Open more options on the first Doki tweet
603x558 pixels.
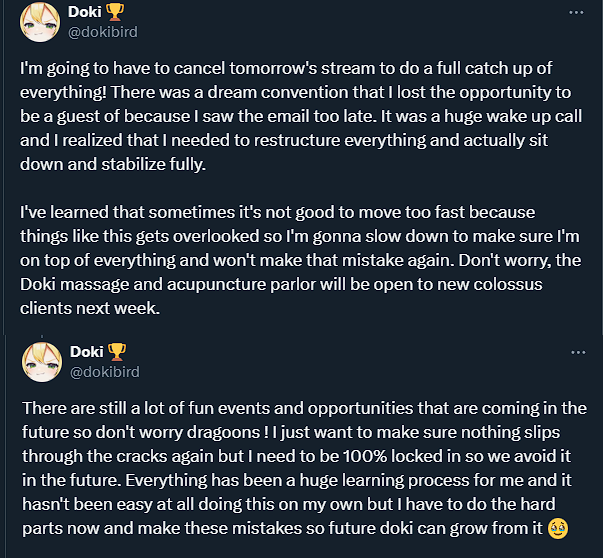point(576,12)
